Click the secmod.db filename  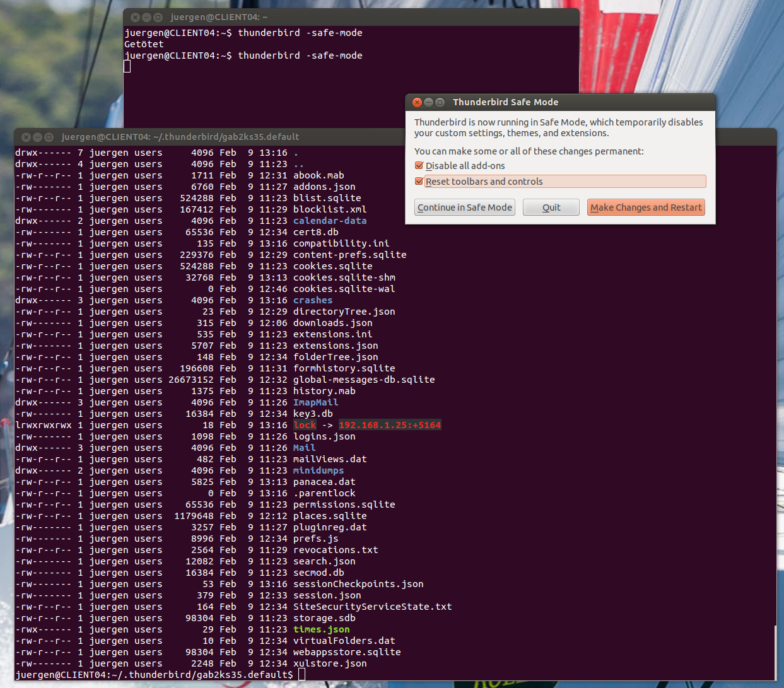point(319,573)
